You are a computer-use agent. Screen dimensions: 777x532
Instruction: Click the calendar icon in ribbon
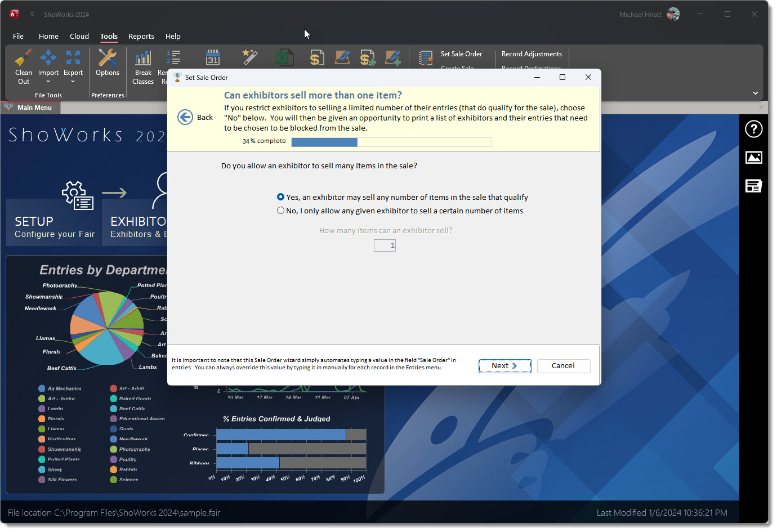click(212, 57)
